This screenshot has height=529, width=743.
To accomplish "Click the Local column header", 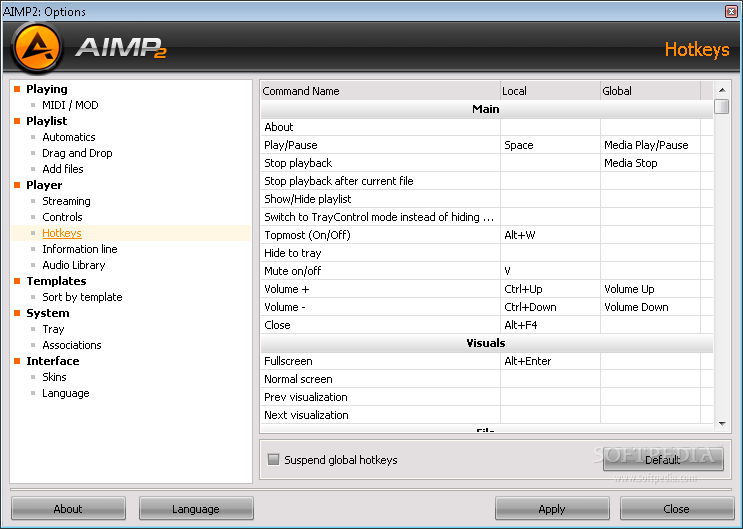I will point(551,91).
